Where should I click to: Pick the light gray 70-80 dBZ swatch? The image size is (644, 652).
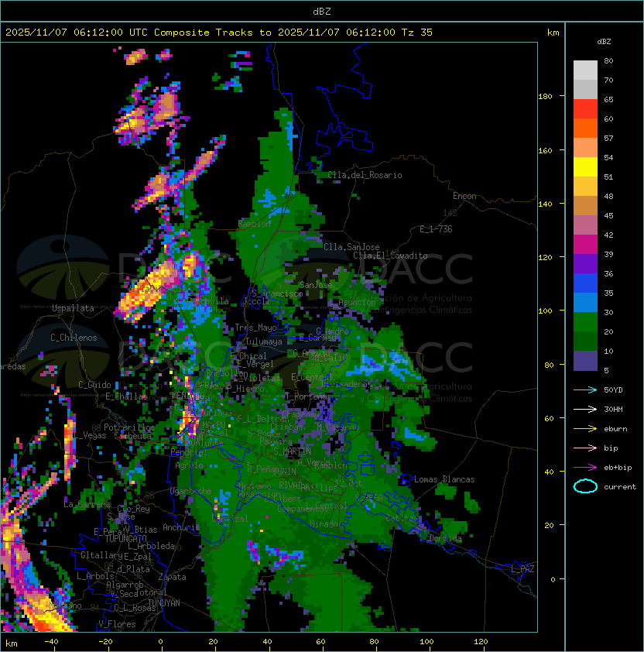(x=585, y=70)
